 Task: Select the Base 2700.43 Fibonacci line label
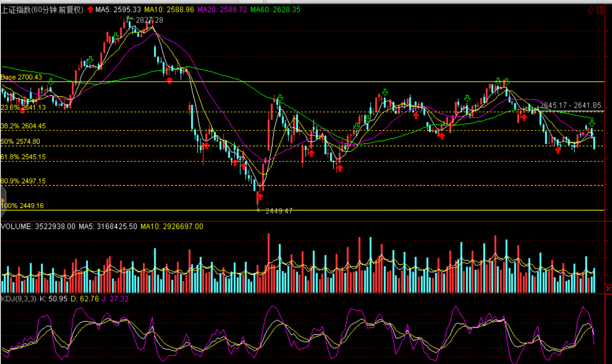click(x=21, y=77)
